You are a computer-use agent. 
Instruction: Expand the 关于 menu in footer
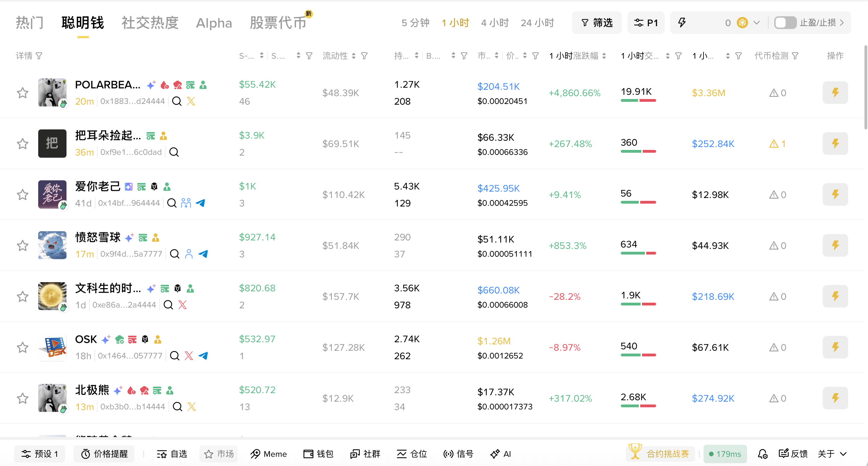tap(832, 454)
